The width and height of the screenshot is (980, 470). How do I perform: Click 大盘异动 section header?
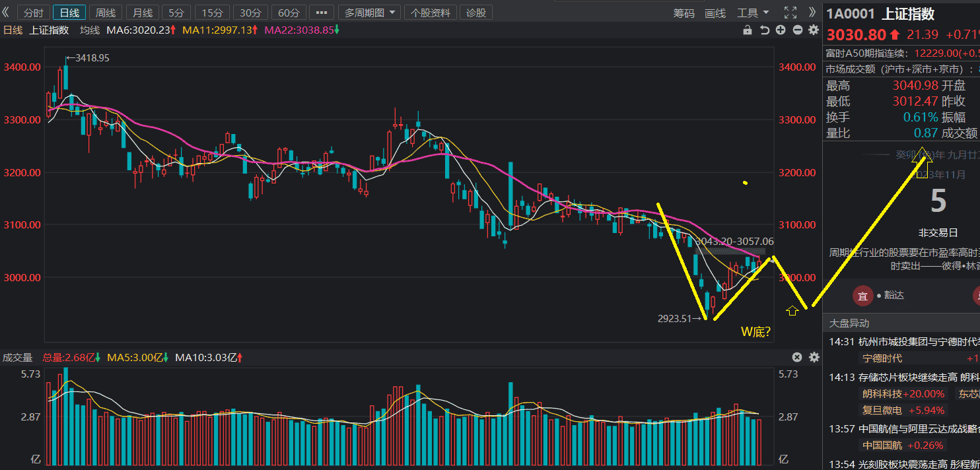click(x=849, y=323)
